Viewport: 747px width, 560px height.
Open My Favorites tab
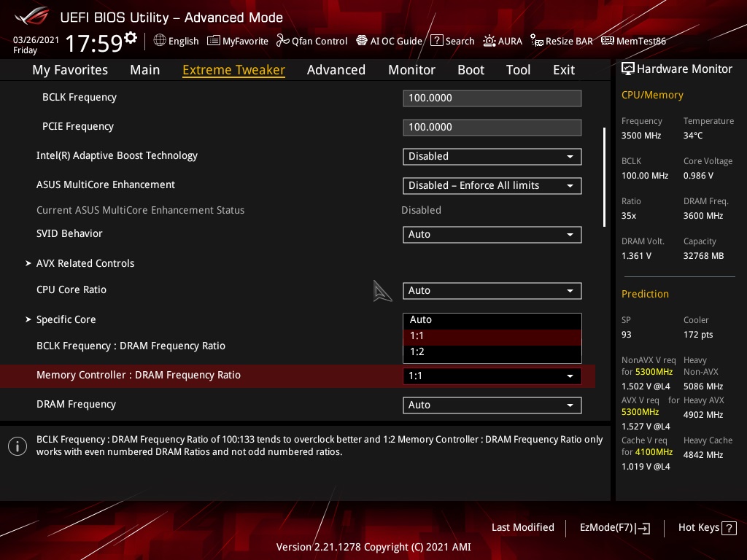coord(70,70)
